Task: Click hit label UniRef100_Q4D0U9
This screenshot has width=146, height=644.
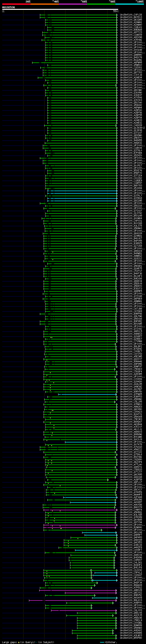Action: (x=131, y=540)
